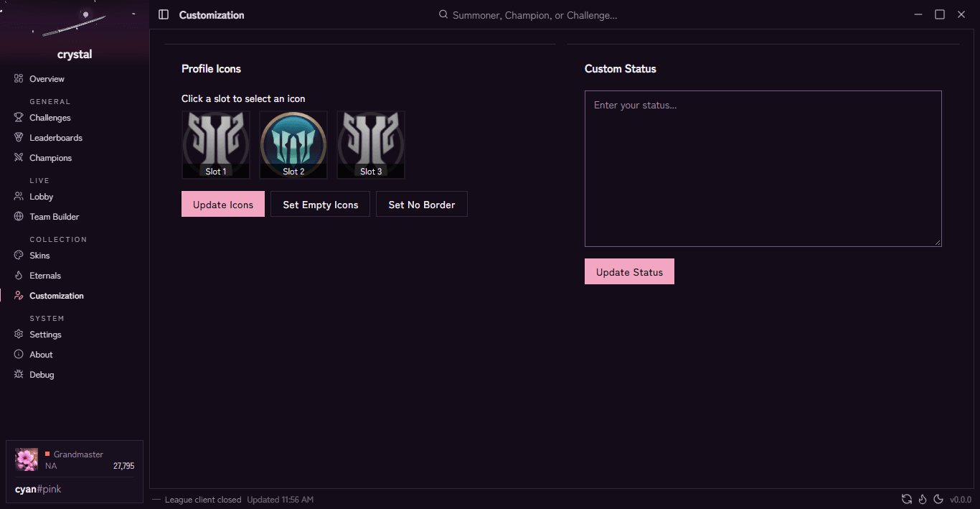The image size is (980, 509).
Task: Click the Update Status button
Action: point(629,271)
